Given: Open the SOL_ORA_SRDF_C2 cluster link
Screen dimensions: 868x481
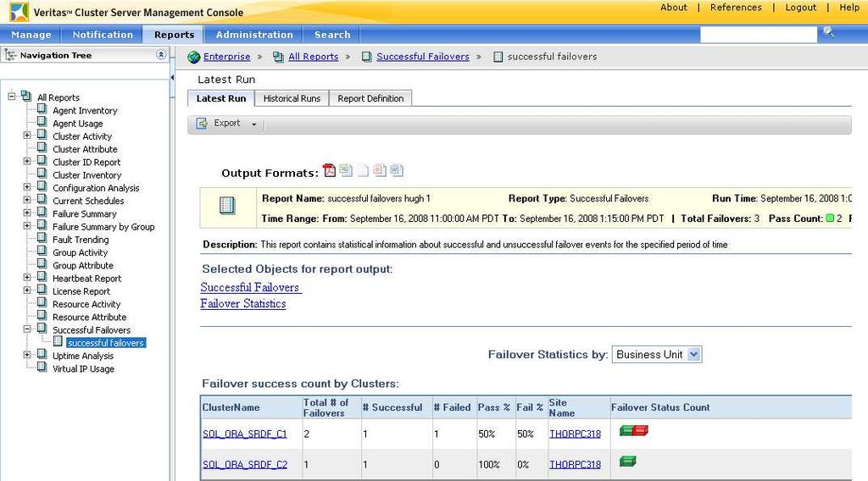Looking at the screenshot, I should (x=245, y=464).
